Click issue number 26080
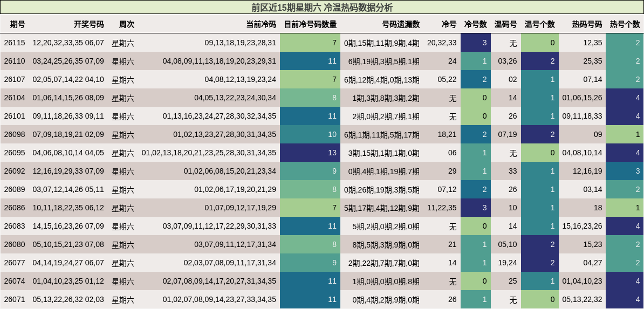644x309 pixels. [15, 244]
